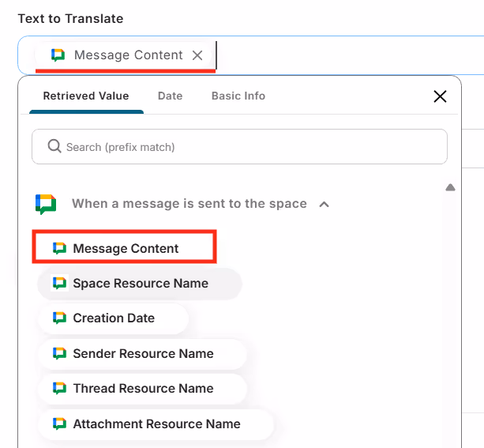Select the Attachment Resource Name value

pyautogui.click(x=156, y=424)
